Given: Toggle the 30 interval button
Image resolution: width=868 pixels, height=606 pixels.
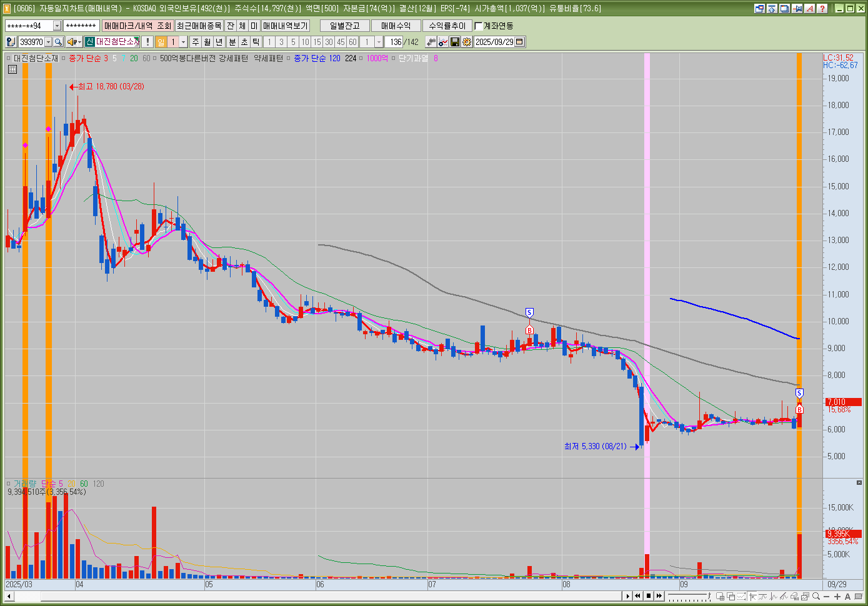Looking at the screenshot, I should [x=329, y=42].
